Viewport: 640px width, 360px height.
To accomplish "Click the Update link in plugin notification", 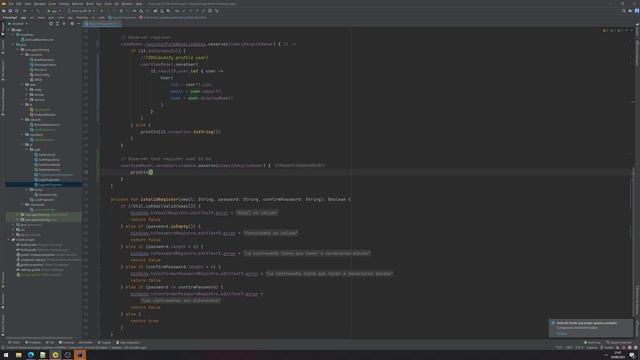I will point(562,333).
